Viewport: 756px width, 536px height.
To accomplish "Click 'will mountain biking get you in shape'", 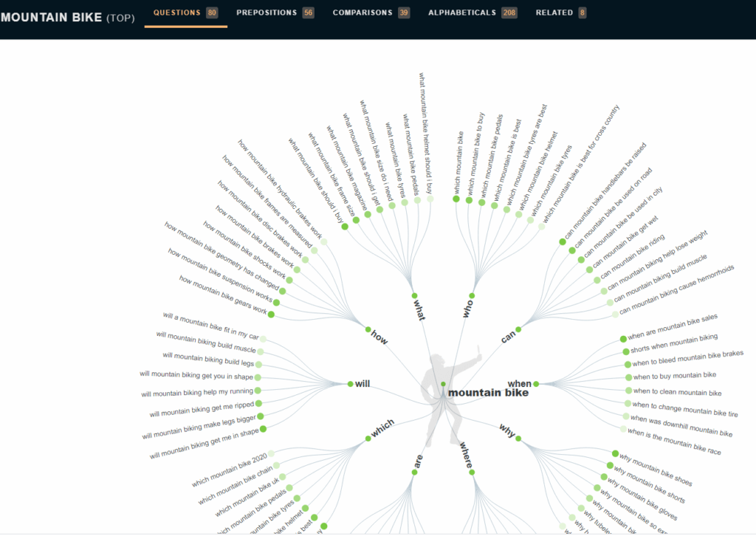I will click(x=196, y=374).
